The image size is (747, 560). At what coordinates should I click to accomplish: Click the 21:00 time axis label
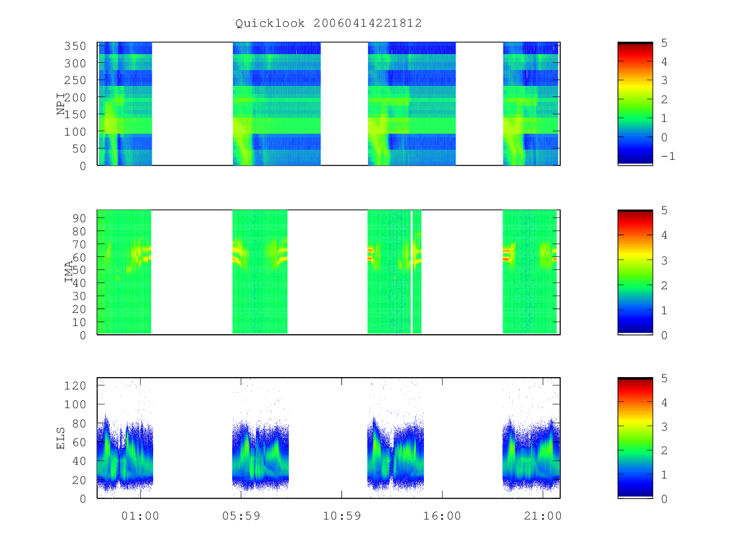pyautogui.click(x=543, y=515)
